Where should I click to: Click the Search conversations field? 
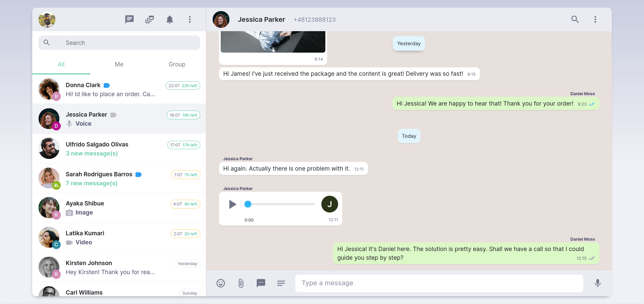point(119,43)
